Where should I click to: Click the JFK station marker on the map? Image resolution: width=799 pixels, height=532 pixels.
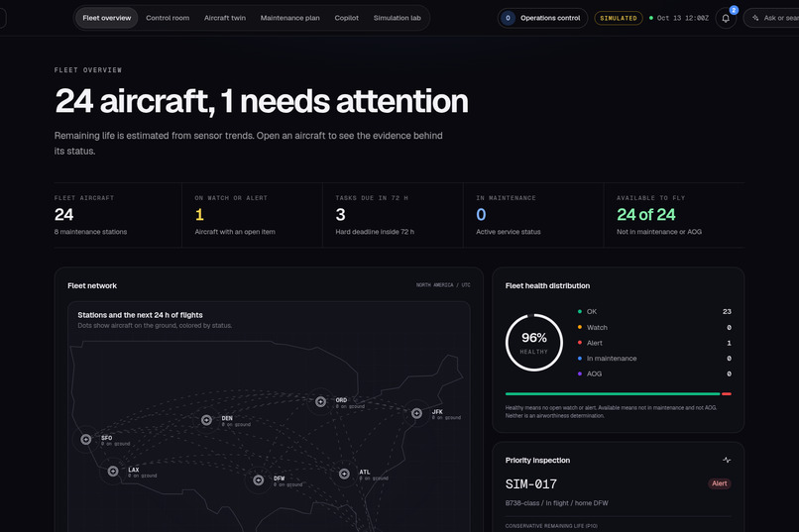[x=416, y=413]
